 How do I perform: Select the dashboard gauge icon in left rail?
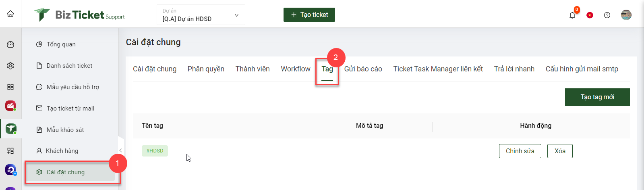[10, 44]
